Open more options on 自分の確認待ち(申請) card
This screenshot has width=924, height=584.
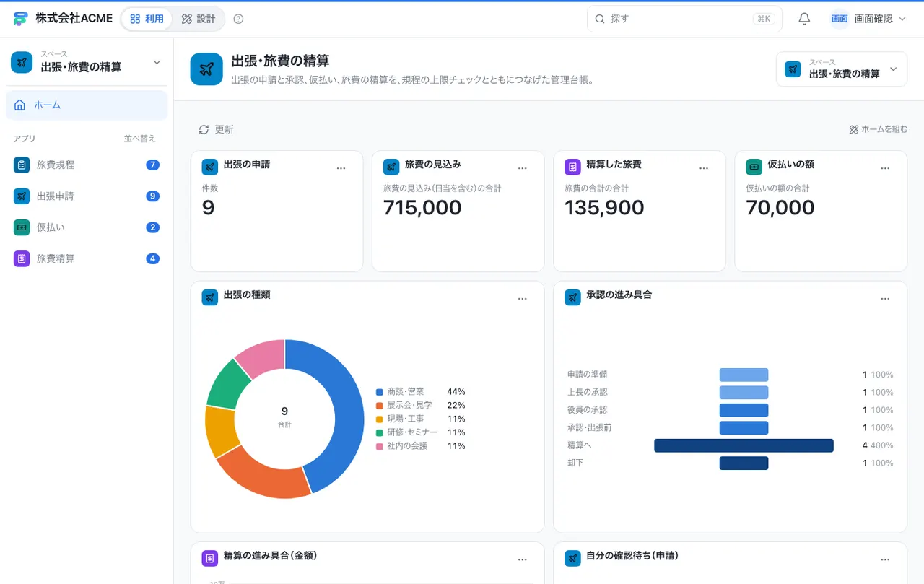(885, 559)
